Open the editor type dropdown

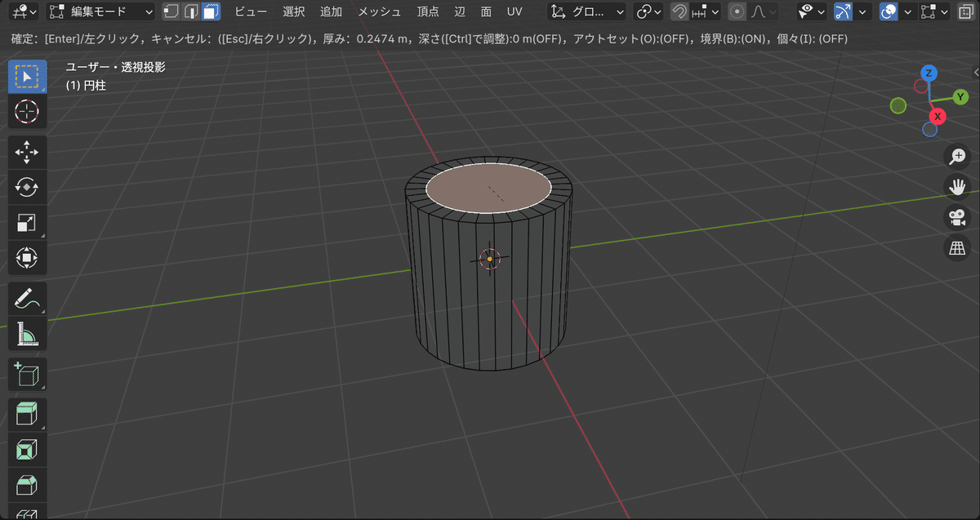pyautogui.click(x=24, y=11)
